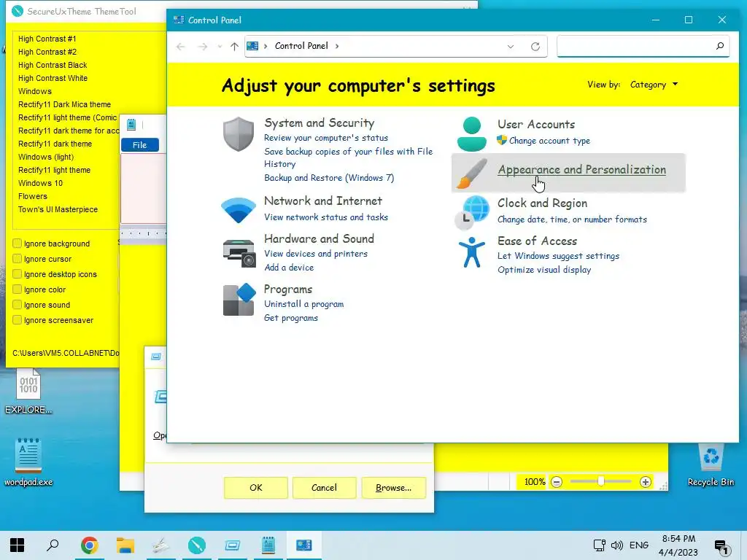Go forward in Control Panel navigation

(203, 46)
